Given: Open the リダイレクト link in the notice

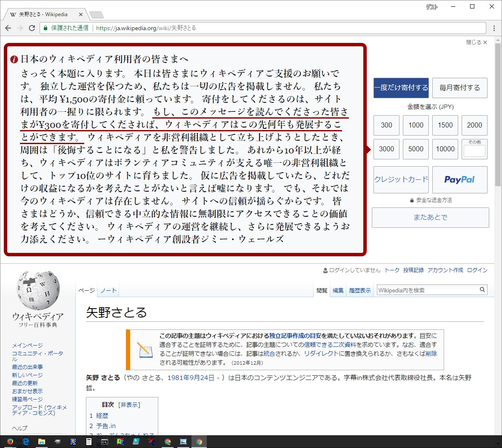Looking at the screenshot, I should click(x=321, y=354).
